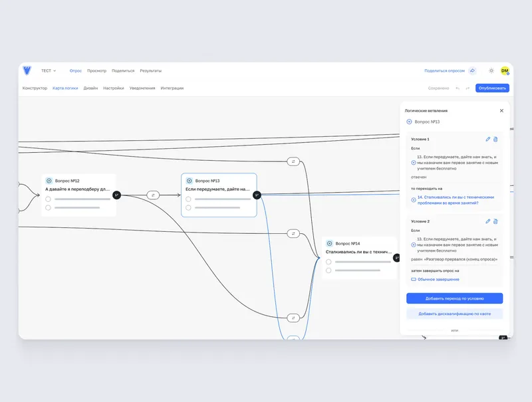Select the first radio option in Вопрос №12
Viewport: 532px width, 402px height.
coord(48,199)
